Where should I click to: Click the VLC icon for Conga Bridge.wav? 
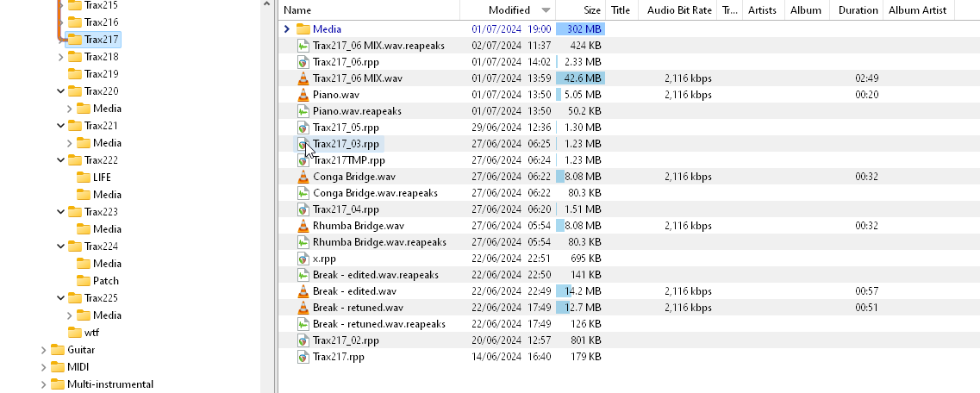pos(303,177)
